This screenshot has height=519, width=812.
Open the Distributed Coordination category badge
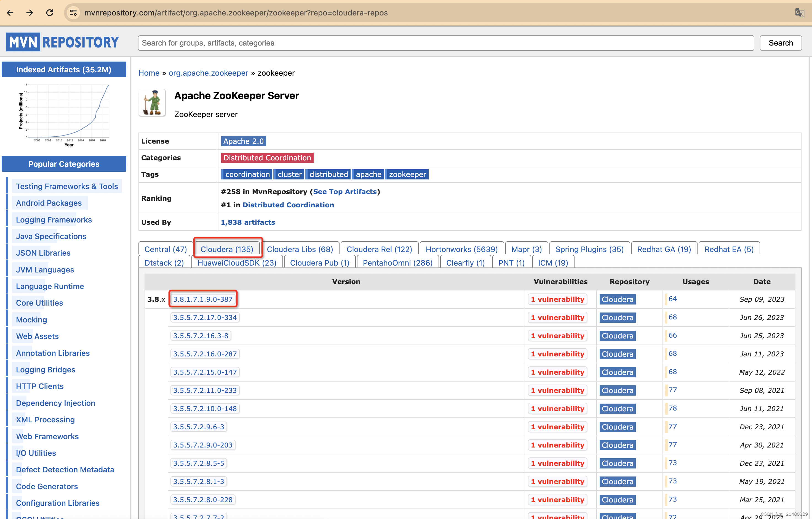(267, 158)
